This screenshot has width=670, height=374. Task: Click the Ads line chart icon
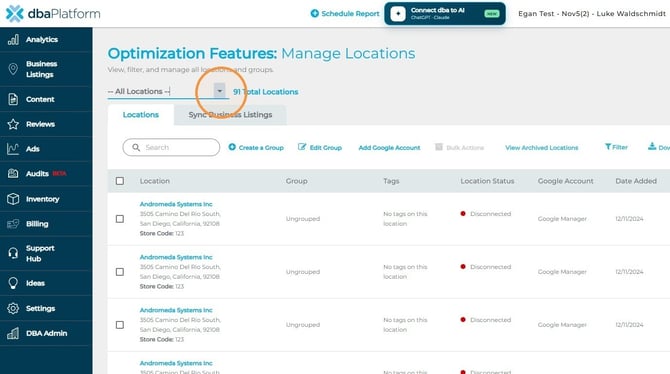coord(13,149)
